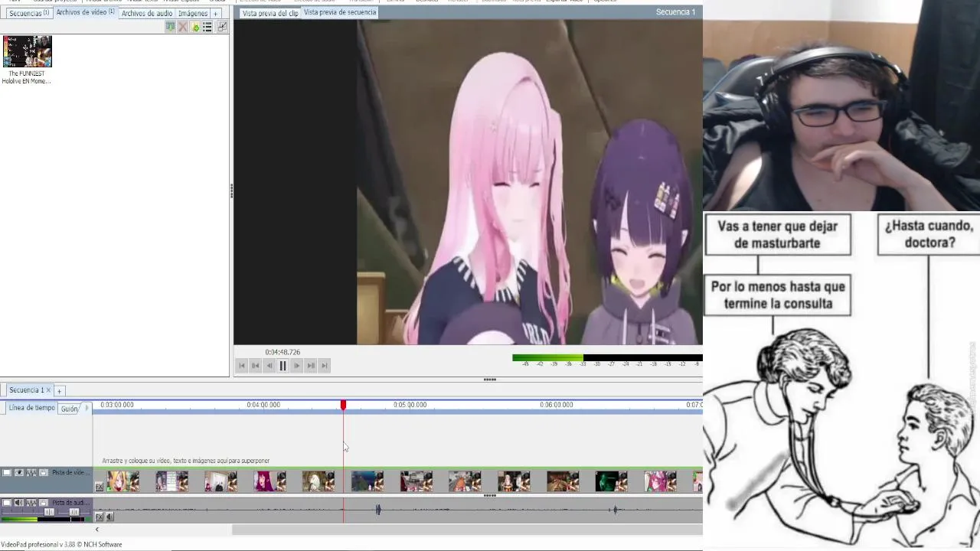Jump to sequence start button
Screen dimensions: 980x551
point(242,366)
